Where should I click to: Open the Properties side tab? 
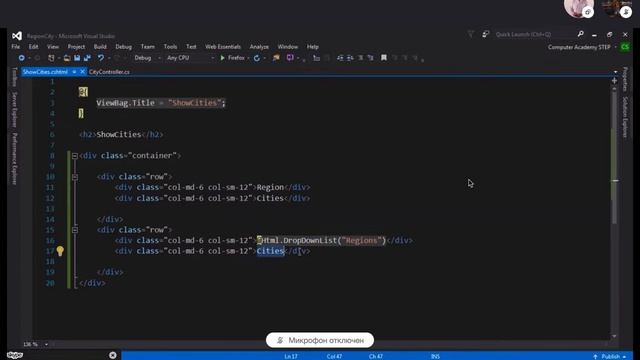pyautogui.click(x=625, y=80)
